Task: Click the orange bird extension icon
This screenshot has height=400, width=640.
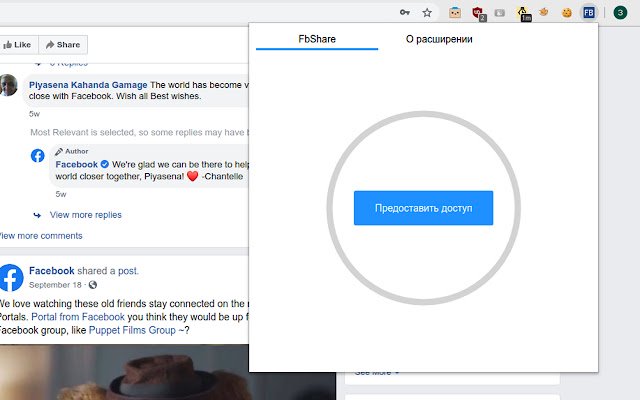Action: pos(544,12)
